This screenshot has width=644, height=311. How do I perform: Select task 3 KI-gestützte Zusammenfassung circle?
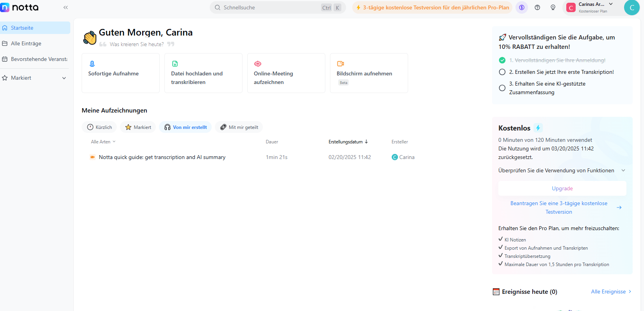tap(502, 88)
